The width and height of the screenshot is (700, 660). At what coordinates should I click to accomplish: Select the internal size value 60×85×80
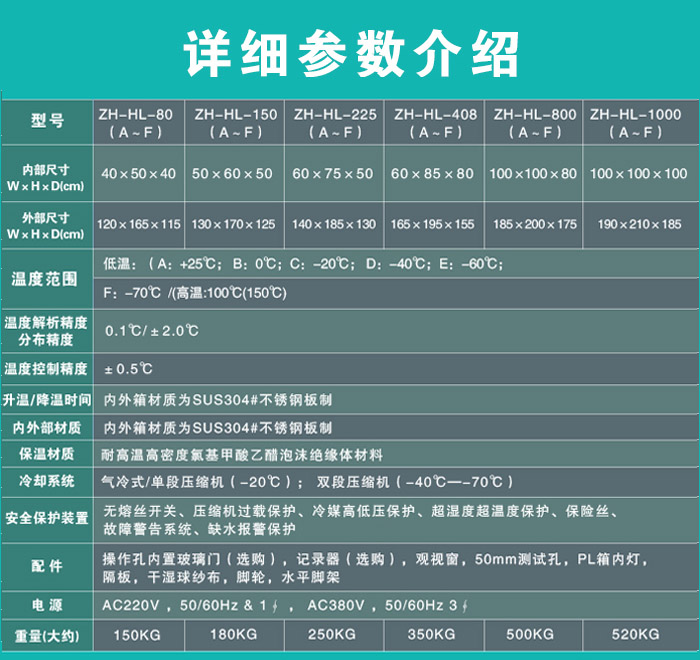[432, 174]
